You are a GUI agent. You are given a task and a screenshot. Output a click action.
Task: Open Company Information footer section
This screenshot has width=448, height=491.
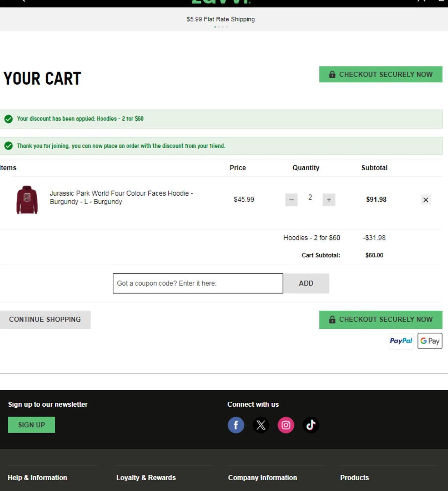tap(262, 478)
